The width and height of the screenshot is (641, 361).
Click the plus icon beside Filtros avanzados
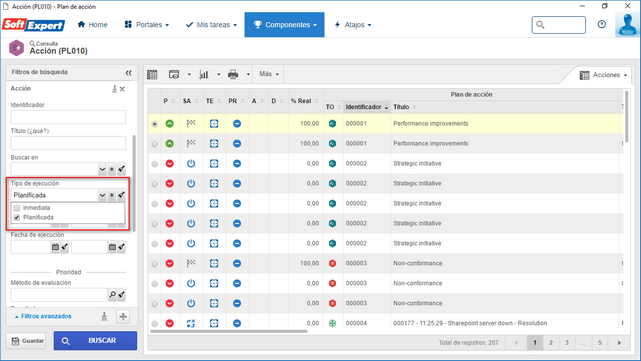click(x=123, y=316)
